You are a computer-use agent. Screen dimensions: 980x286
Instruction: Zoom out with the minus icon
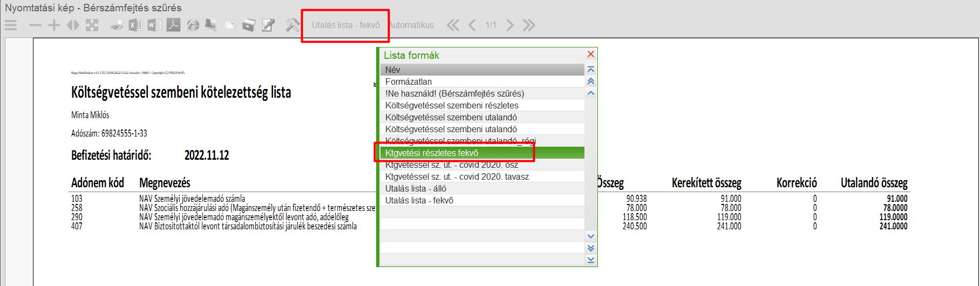pyautogui.click(x=35, y=25)
